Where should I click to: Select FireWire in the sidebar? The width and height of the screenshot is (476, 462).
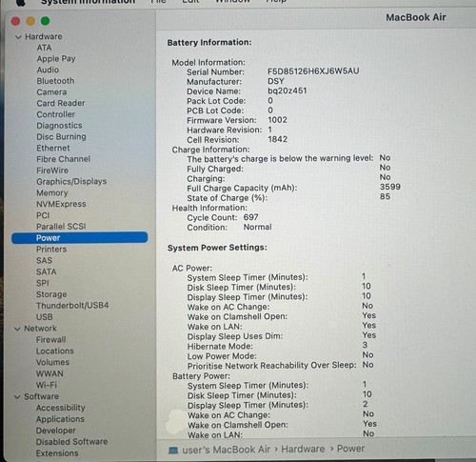pyautogui.click(x=52, y=171)
